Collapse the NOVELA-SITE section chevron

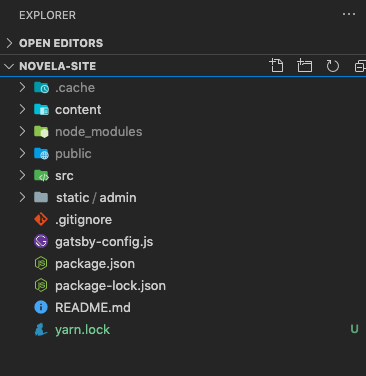9,66
